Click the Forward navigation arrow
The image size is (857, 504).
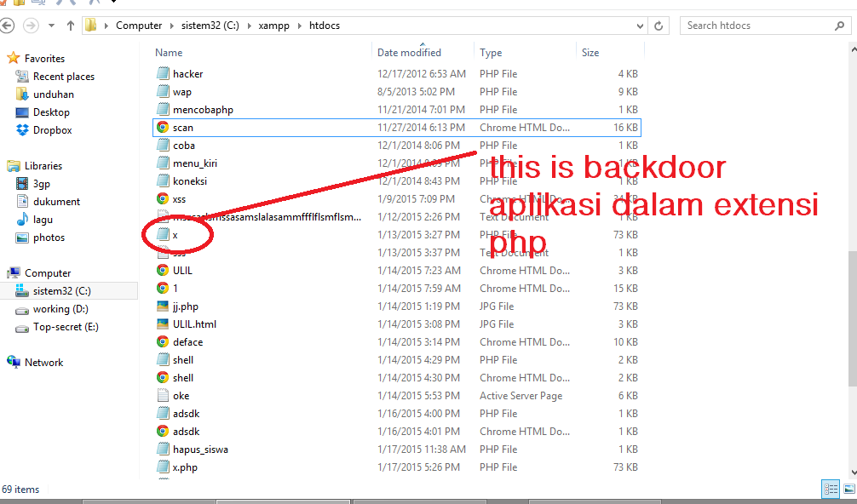click(x=32, y=26)
